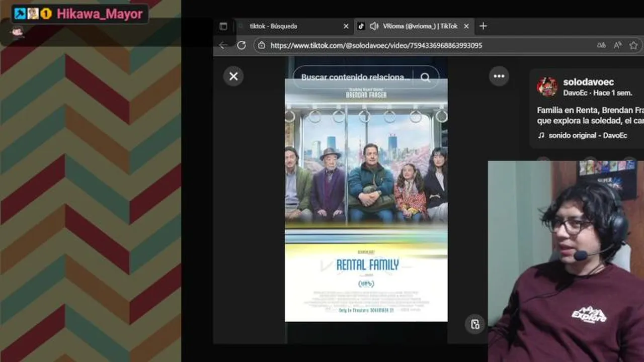Click the TikTok favicon on active tab
The height and width of the screenshot is (362, 644).
[361, 26]
